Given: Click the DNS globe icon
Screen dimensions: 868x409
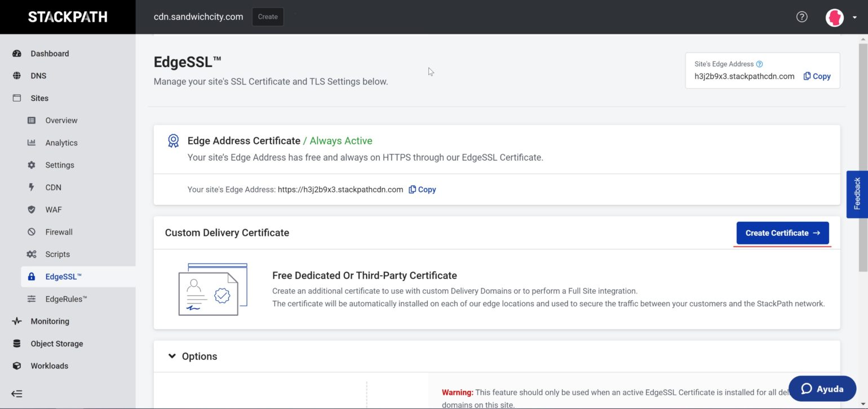Looking at the screenshot, I should [x=17, y=76].
